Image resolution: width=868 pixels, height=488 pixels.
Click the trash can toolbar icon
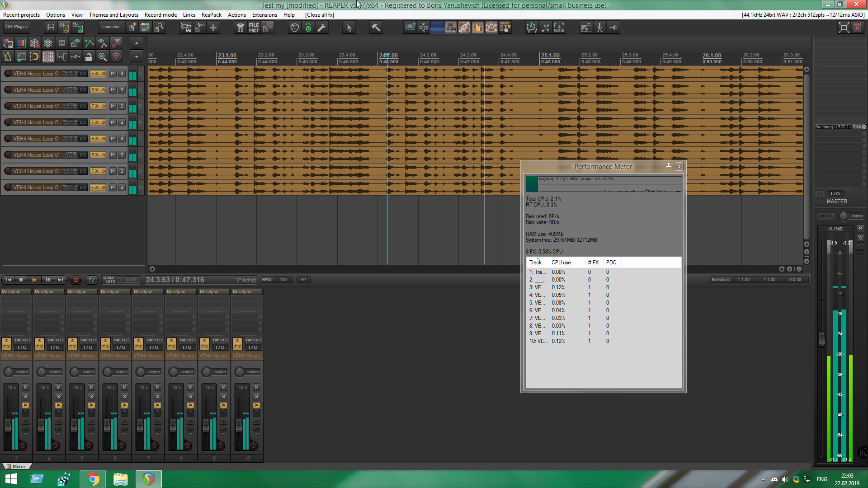[x=241, y=28]
